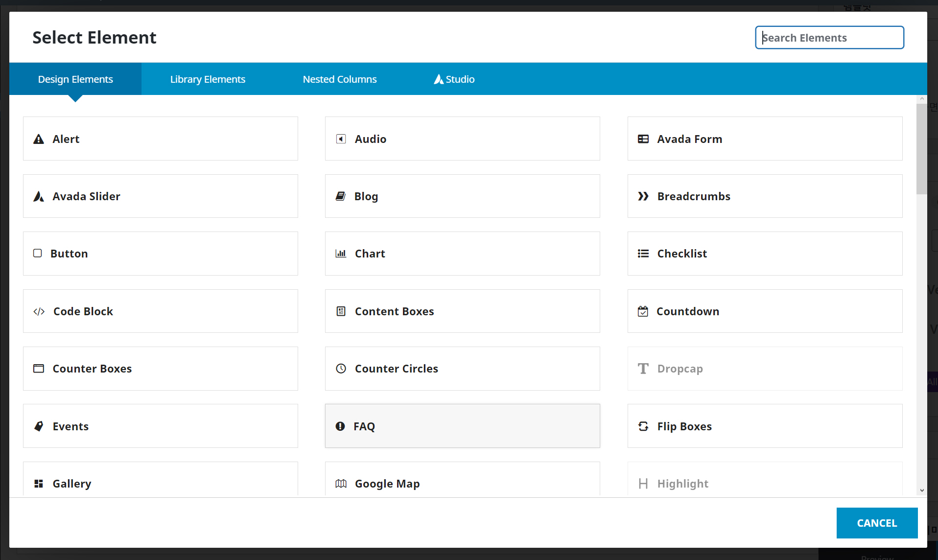Click the Chart bar graph icon
This screenshot has width=938, height=560.
[341, 254]
